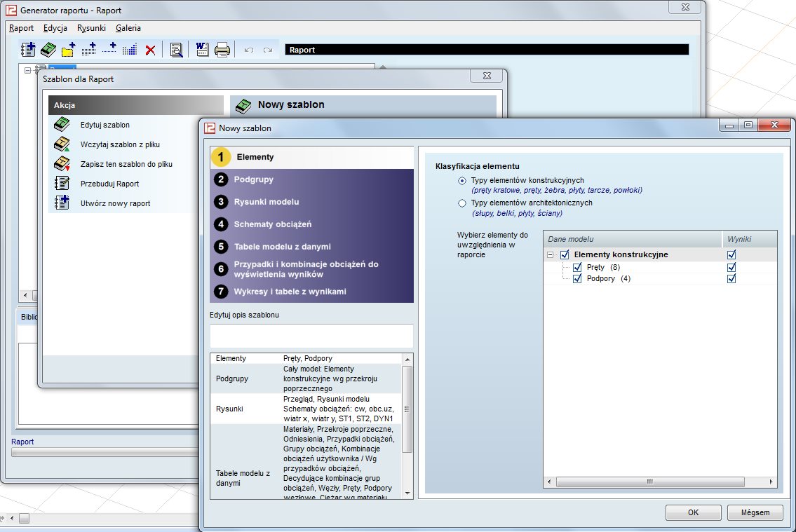796x532 pixels.
Task: Uncheck the Pręty data model checkbox
Action: [577, 268]
